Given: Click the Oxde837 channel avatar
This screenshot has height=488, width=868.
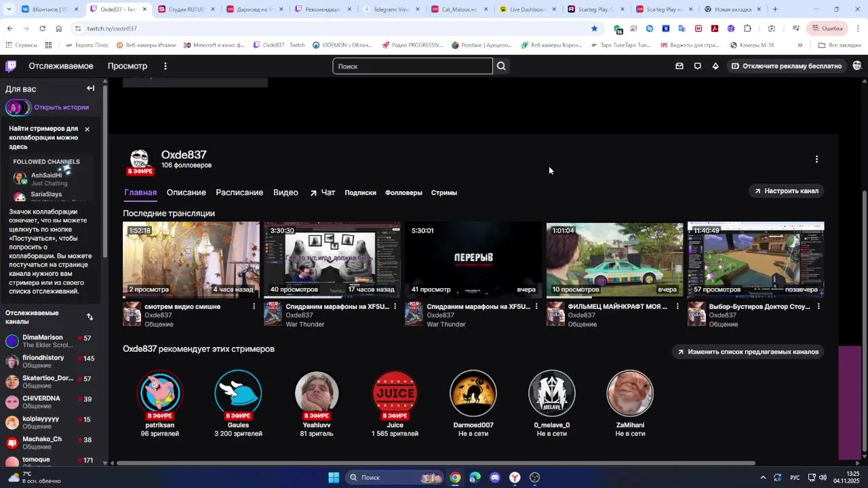Looking at the screenshot, I should click(x=140, y=163).
